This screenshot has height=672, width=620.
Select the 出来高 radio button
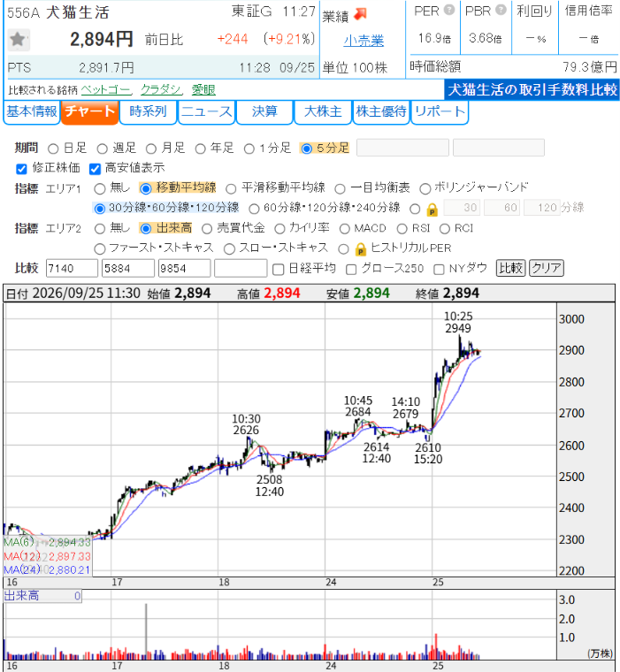pyautogui.click(x=146, y=229)
